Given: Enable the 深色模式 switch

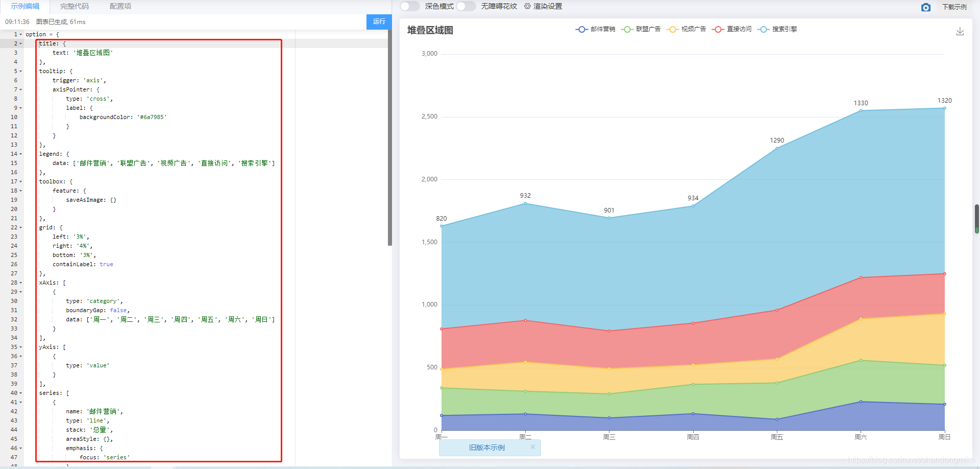Looking at the screenshot, I should (x=409, y=6).
